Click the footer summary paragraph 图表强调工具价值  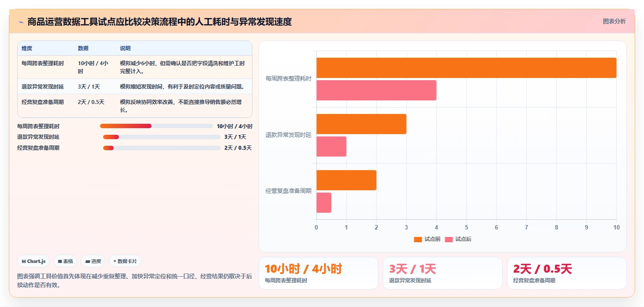135,281
